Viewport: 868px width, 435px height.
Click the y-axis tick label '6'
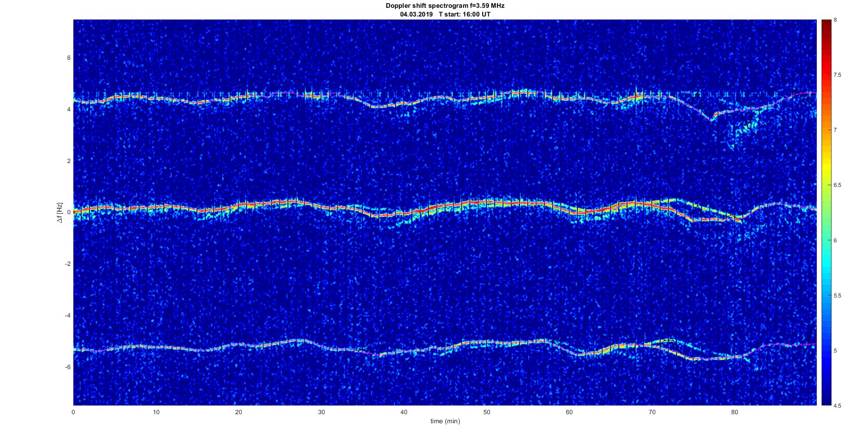(x=69, y=58)
